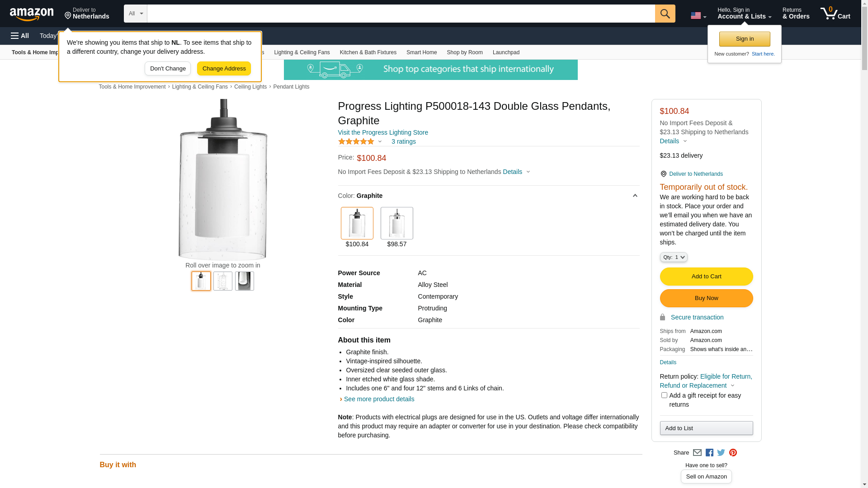The width and height of the screenshot is (868, 488).
Task: Share product via email icon
Action: coord(697,453)
